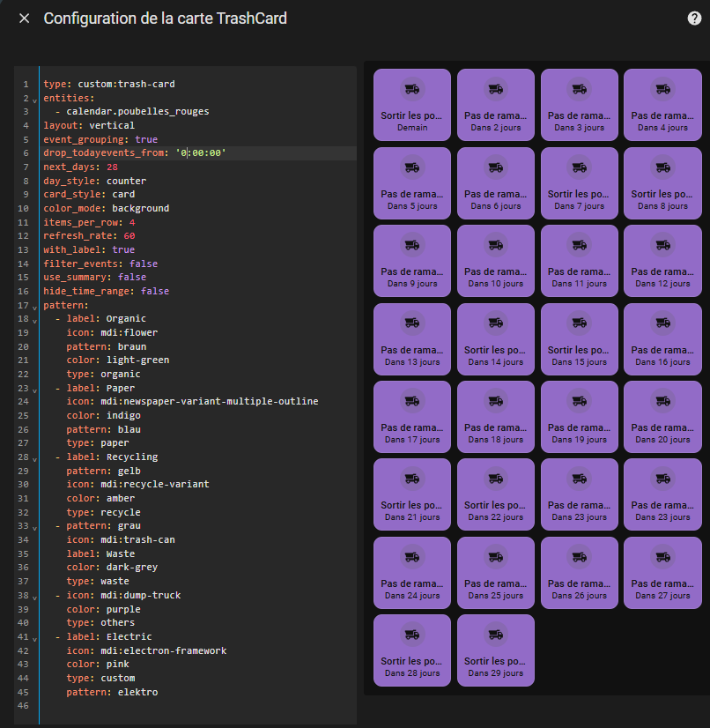Viewport: 710px width, 728px height.
Task: Click truck icon on Dans 14 jours card
Action: click(496, 323)
